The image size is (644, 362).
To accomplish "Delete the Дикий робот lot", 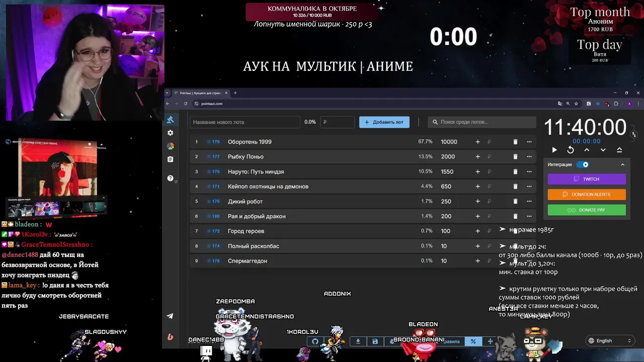I will (x=515, y=202).
